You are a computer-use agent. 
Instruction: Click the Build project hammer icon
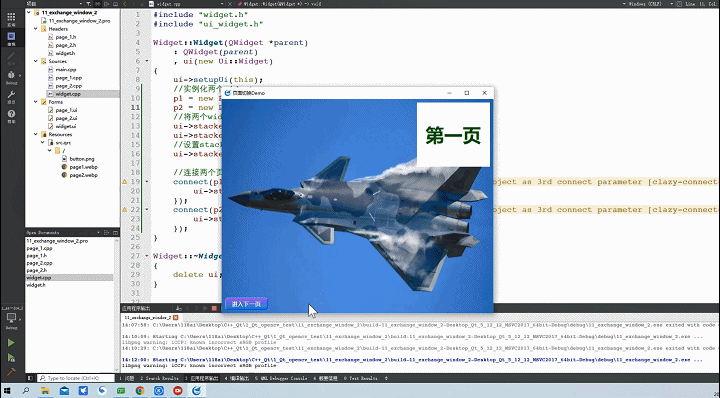pyautogui.click(x=11, y=372)
